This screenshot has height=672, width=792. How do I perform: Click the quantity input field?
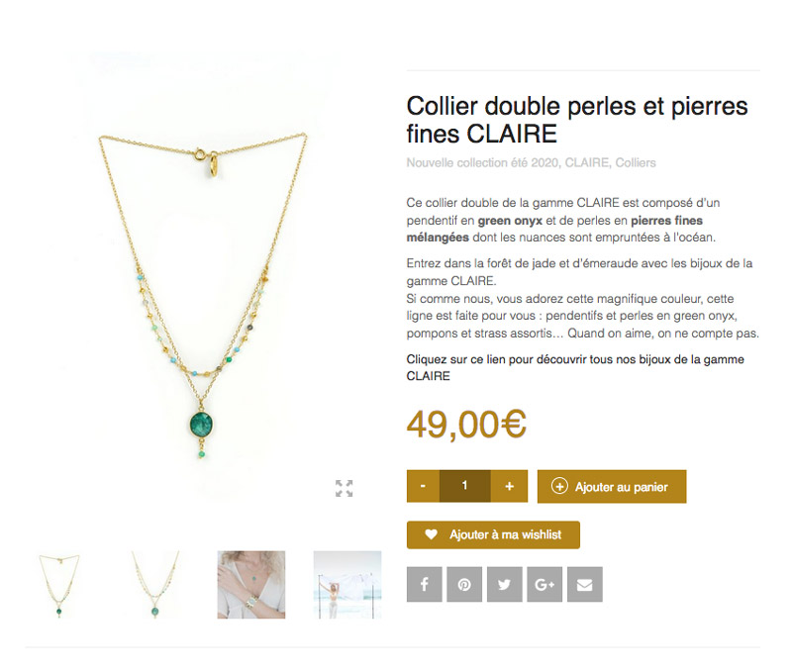(464, 486)
